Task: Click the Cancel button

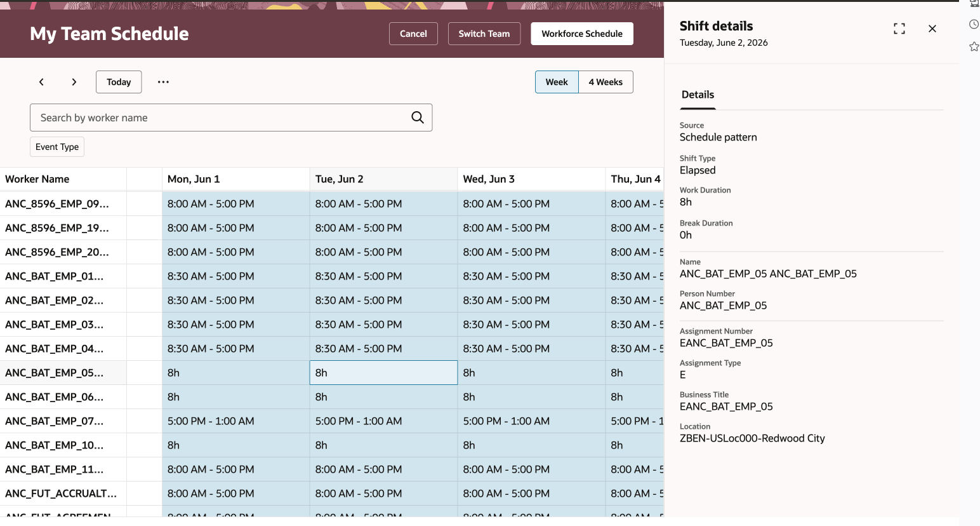Action: [413, 34]
